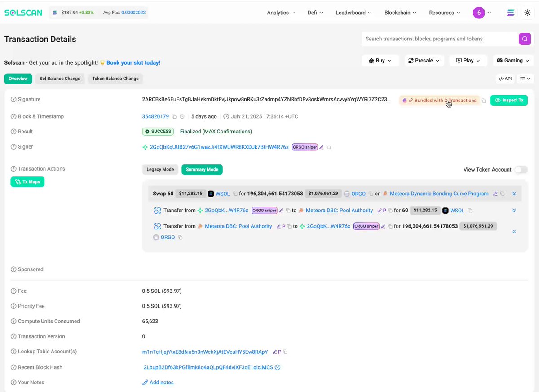This screenshot has height=392, width=539.
Task: Click Add notes link
Action: (158, 383)
